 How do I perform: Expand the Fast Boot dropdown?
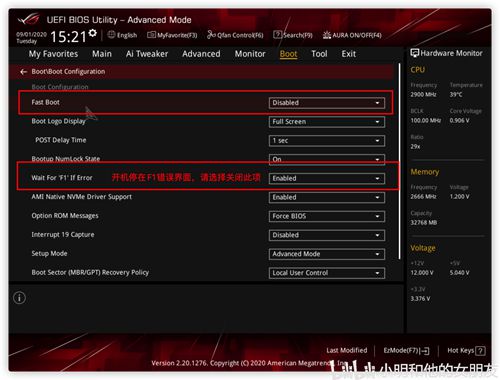click(327, 103)
